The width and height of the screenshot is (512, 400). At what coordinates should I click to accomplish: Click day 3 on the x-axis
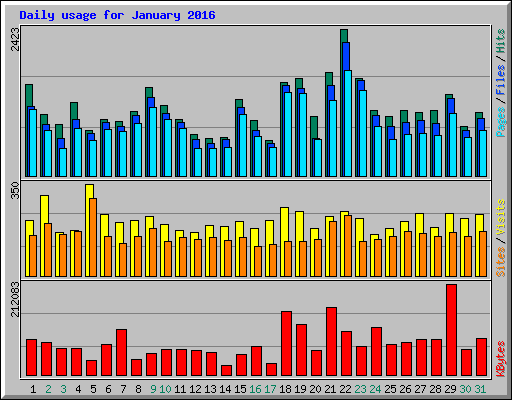pos(63,389)
